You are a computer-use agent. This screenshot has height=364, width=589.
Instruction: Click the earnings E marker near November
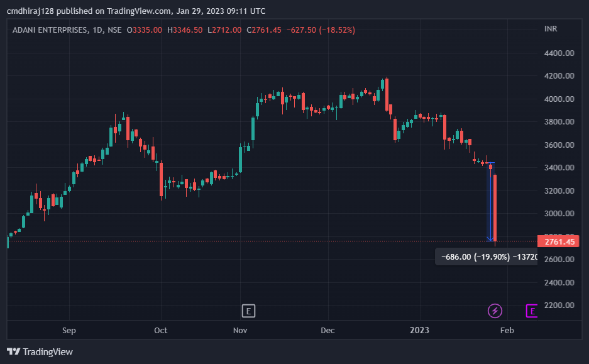click(x=248, y=311)
